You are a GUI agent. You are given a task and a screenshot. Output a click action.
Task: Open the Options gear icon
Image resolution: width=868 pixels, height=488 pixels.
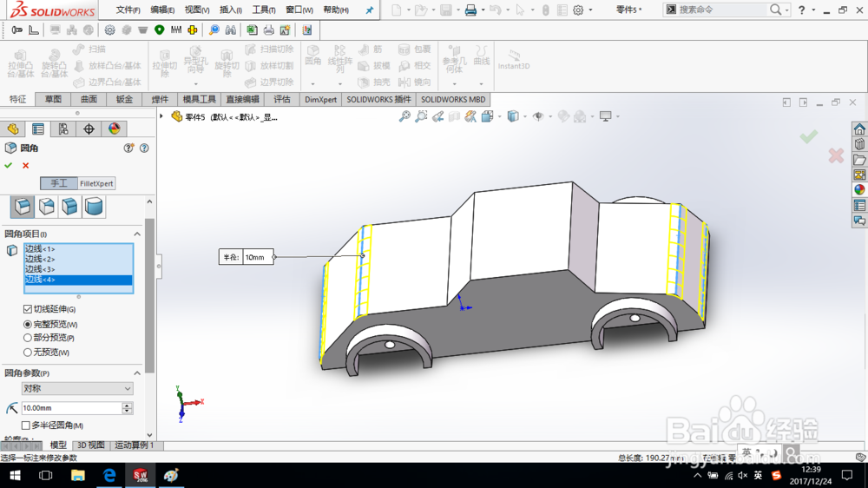coord(578,10)
